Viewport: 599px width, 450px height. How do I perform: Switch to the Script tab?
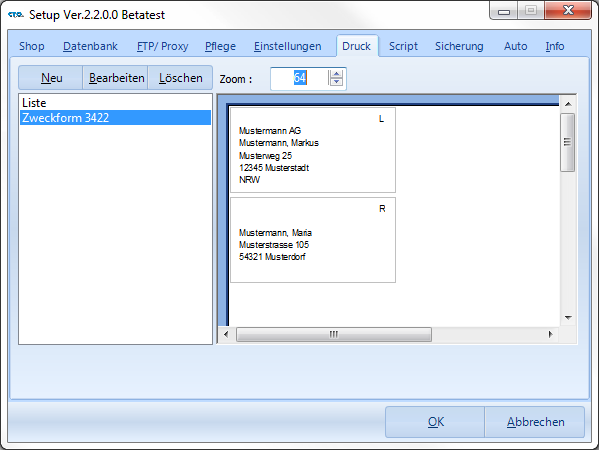[403, 46]
